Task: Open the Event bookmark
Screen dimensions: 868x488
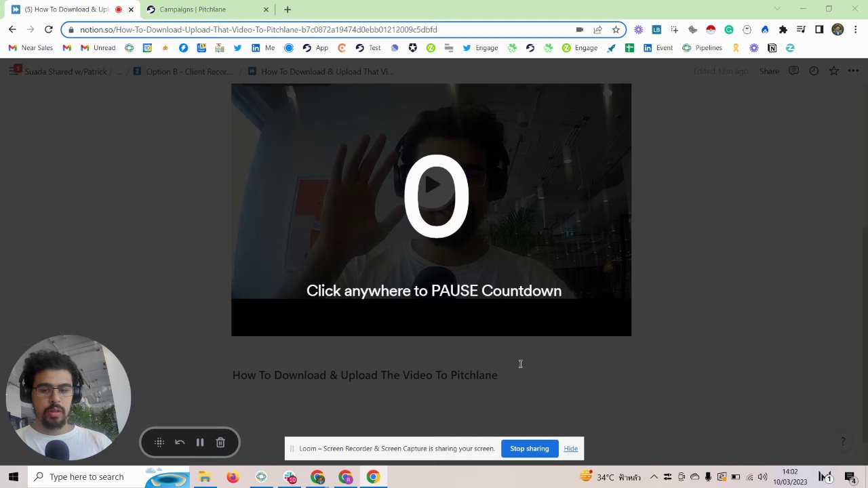Action: (x=658, y=48)
